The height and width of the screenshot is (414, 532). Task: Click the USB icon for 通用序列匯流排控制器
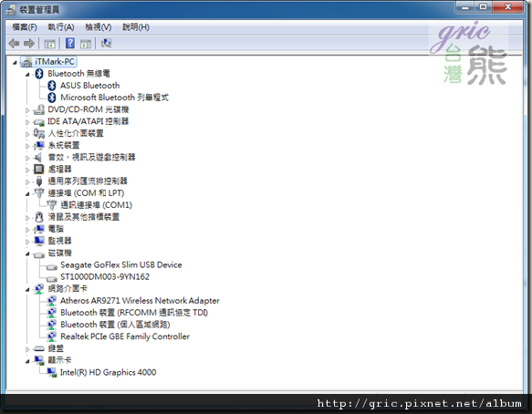pyautogui.click(x=39, y=181)
